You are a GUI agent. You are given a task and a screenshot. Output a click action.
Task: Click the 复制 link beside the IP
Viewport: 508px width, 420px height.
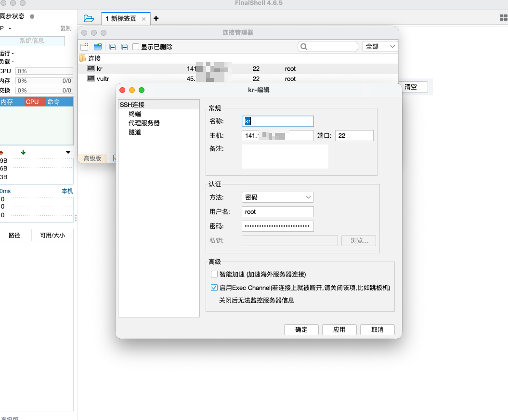click(x=66, y=28)
